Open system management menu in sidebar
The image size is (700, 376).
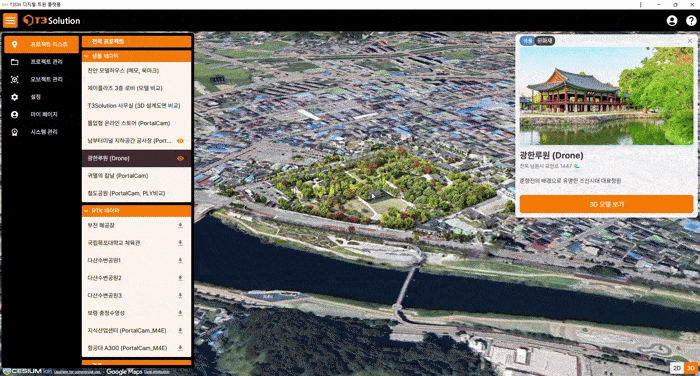click(x=44, y=132)
